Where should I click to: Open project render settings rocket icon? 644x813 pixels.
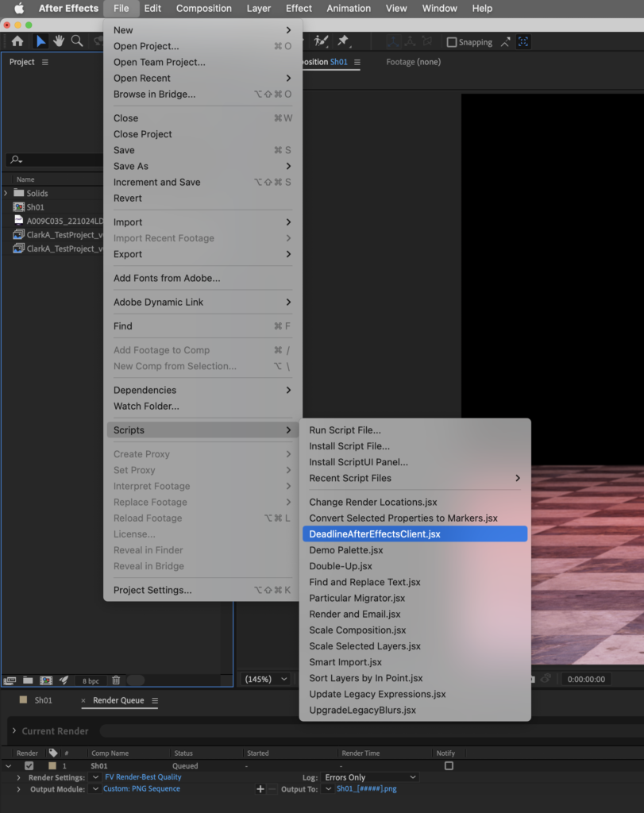[x=64, y=680]
